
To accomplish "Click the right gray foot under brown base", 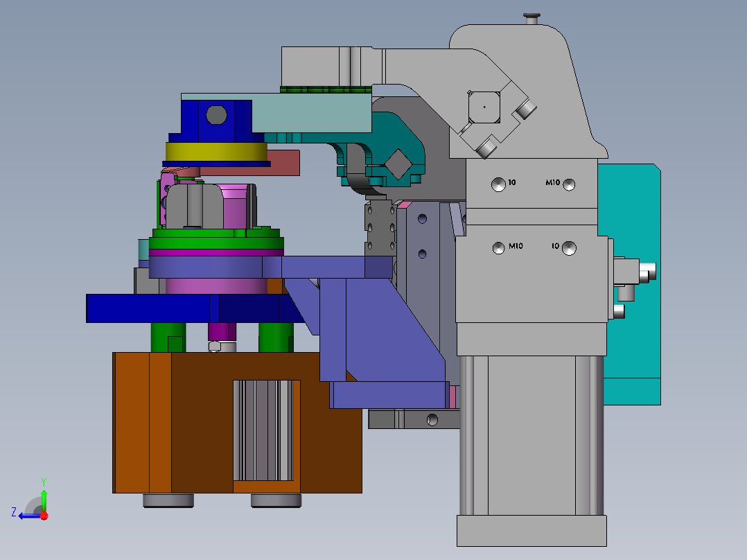I will tap(276, 500).
